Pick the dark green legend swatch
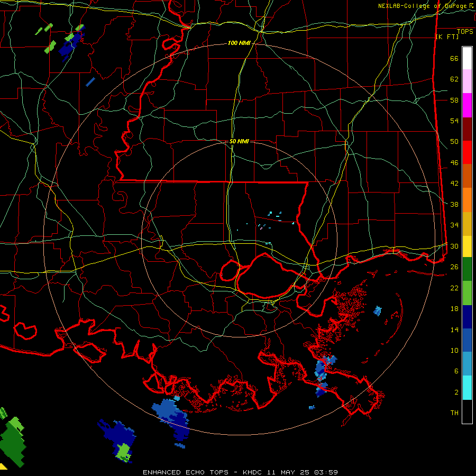476x476 pixels. click(467, 269)
